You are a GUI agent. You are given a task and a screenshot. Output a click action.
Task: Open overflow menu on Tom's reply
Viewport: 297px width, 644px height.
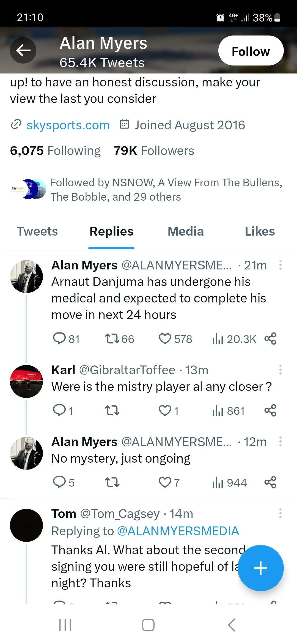pos(280,513)
